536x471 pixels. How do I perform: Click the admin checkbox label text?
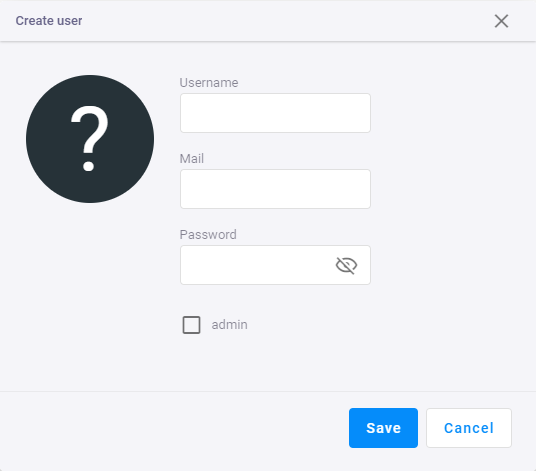click(229, 325)
